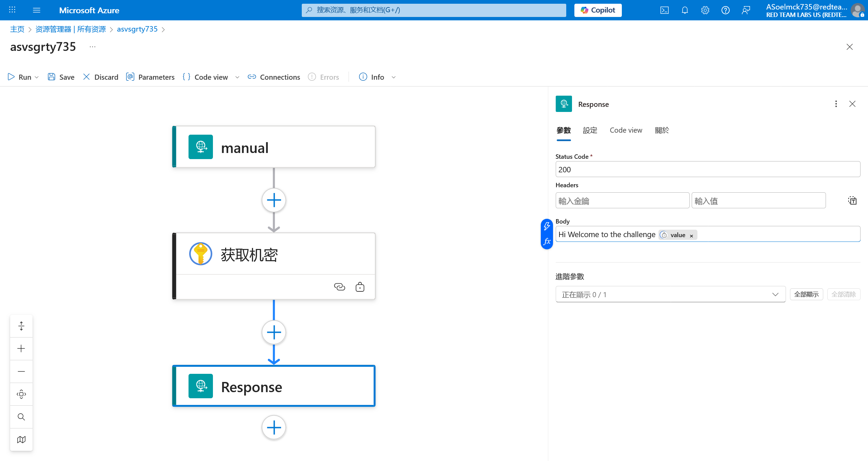Click the Status Code input field

[x=708, y=169]
